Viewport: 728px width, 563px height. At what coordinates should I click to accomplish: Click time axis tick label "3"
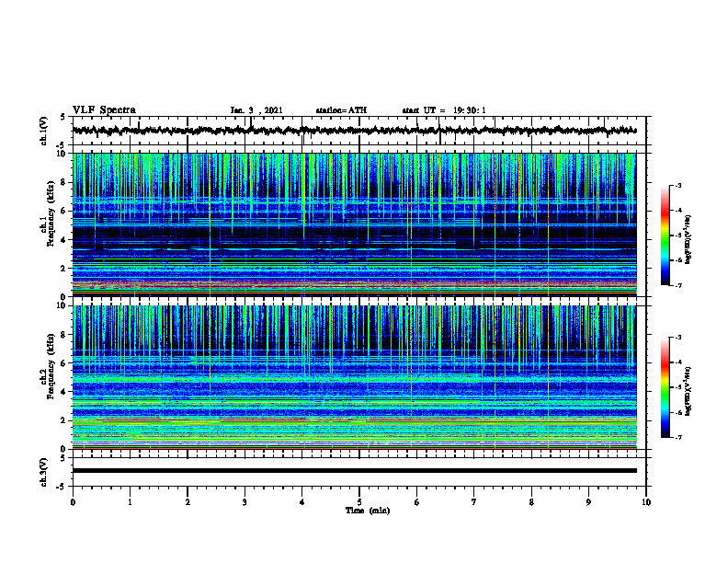(x=245, y=502)
